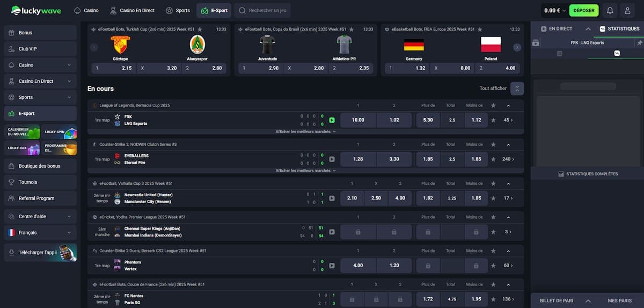Viewport: 644px width, 308px height.
Task: Open the balance 0.00 € dropdown
Action: point(554,10)
